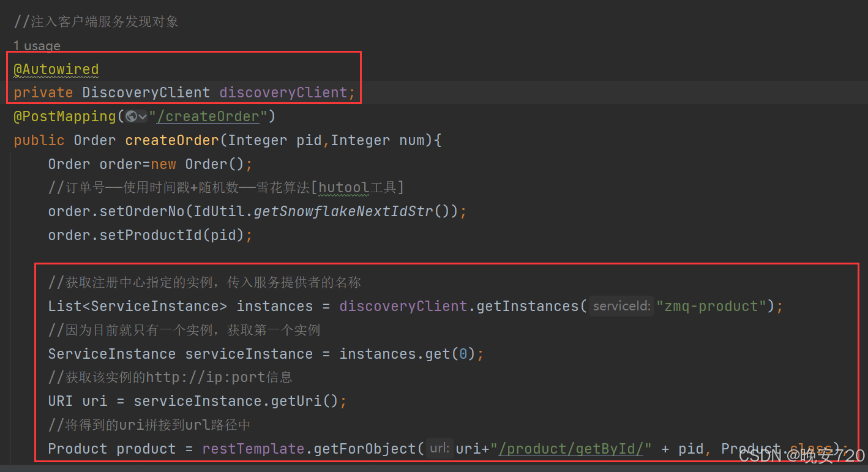Image resolution: width=868 pixels, height=472 pixels.
Task: Click the "Integer num" parameter
Action: point(378,140)
